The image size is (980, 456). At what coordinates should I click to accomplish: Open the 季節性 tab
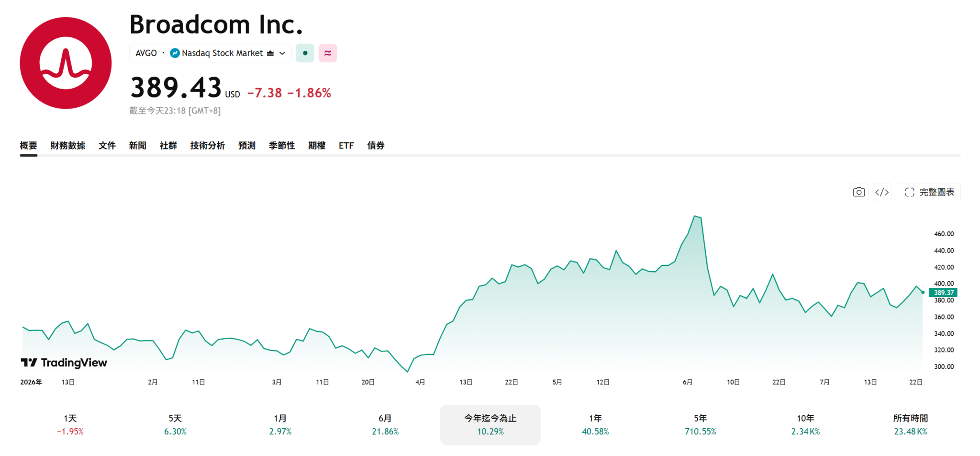pos(282,145)
